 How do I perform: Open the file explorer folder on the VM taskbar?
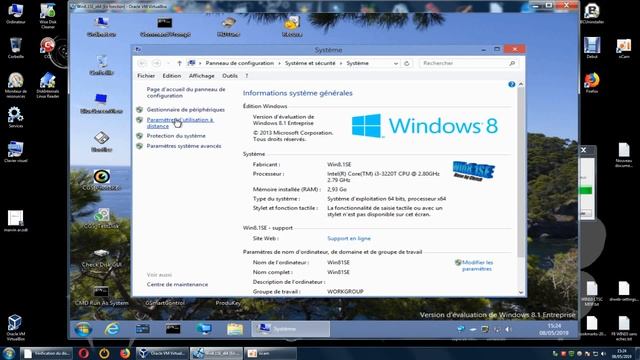pos(235,329)
